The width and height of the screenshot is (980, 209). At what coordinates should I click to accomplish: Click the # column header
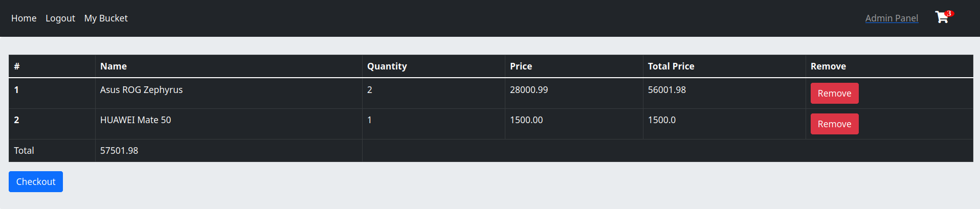point(52,66)
